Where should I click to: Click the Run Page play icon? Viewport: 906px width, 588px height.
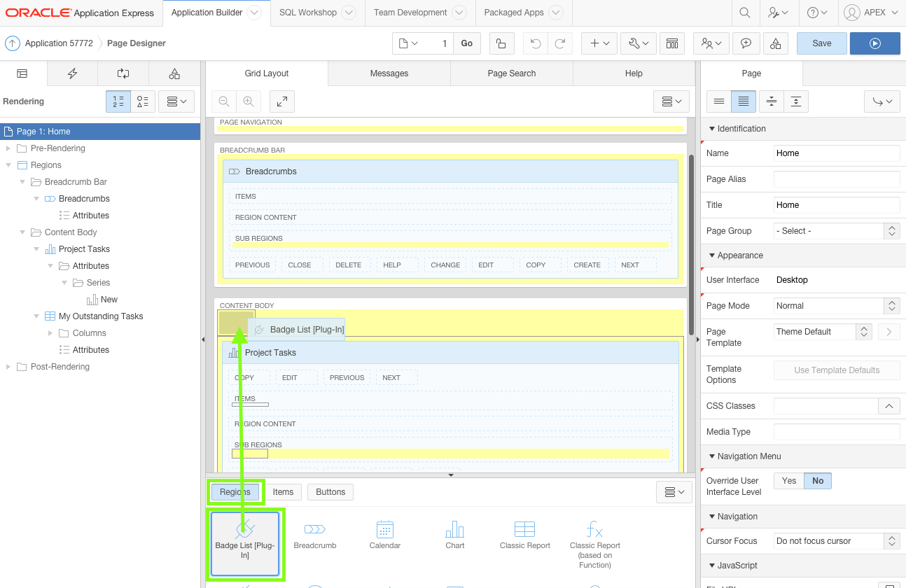(874, 43)
